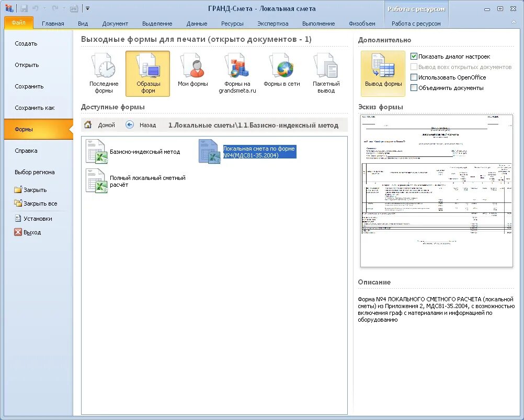Image resolution: width=524 pixels, height=420 pixels.
Task: Click the save disk icon in title bar
Action: (x=24, y=8)
